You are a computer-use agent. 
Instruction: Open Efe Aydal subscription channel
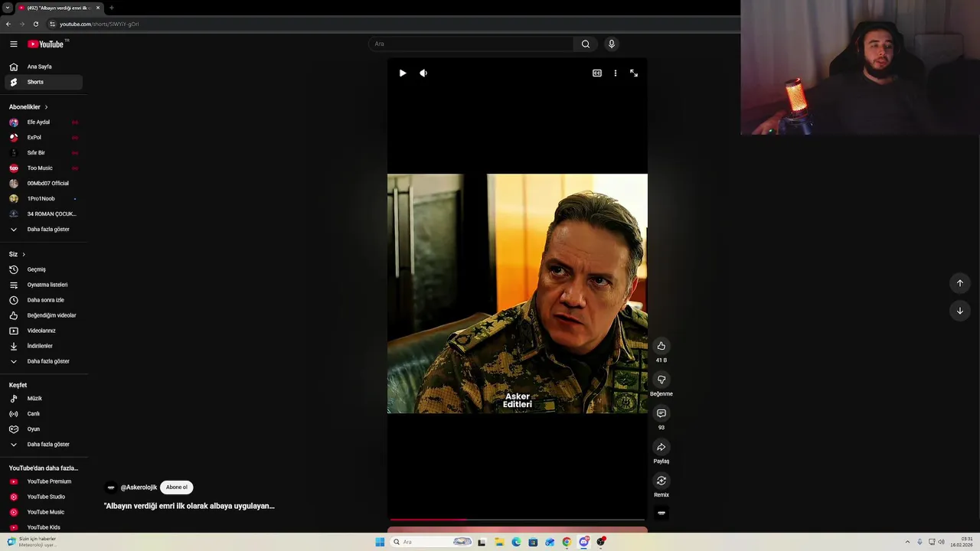(44, 122)
